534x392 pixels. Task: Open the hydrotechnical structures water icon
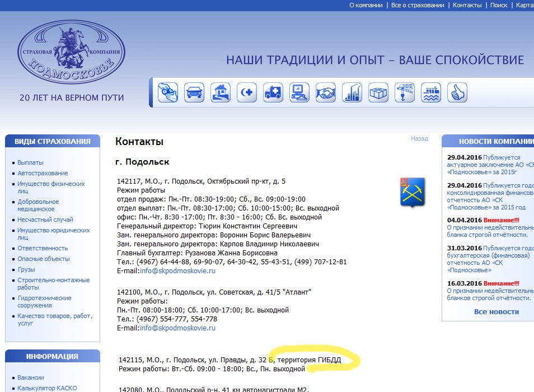431,92
